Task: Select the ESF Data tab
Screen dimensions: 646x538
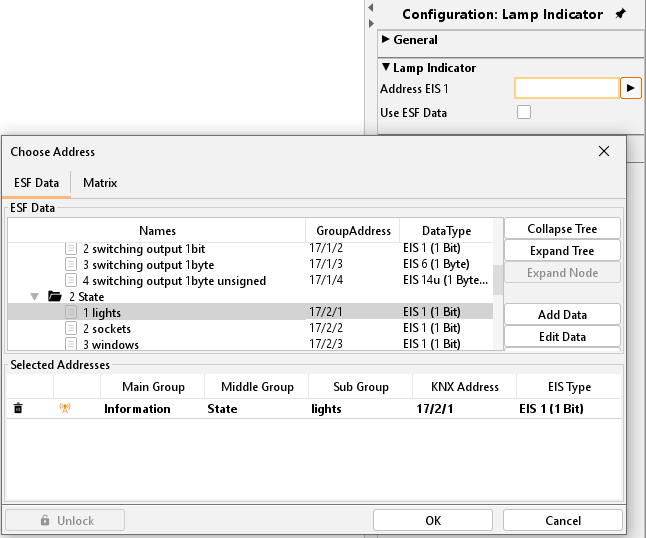Action: 36,183
